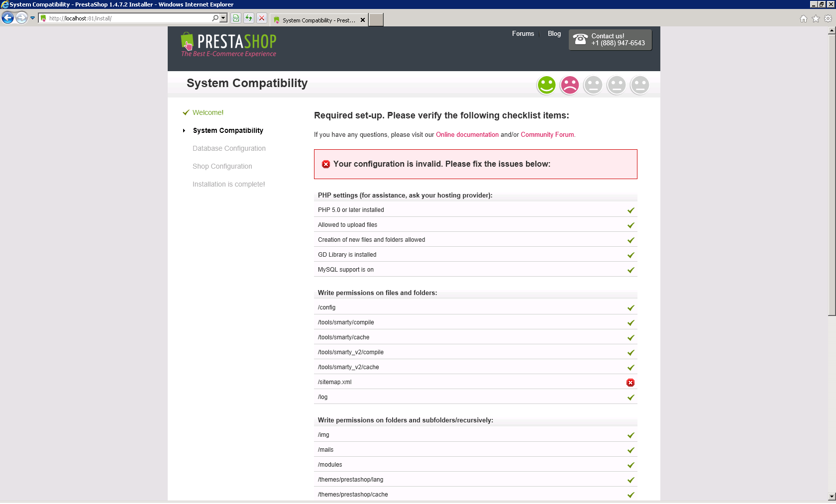Click the browser Forward arrow button
This screenshot has width=836, height=504.
(21, 18)
